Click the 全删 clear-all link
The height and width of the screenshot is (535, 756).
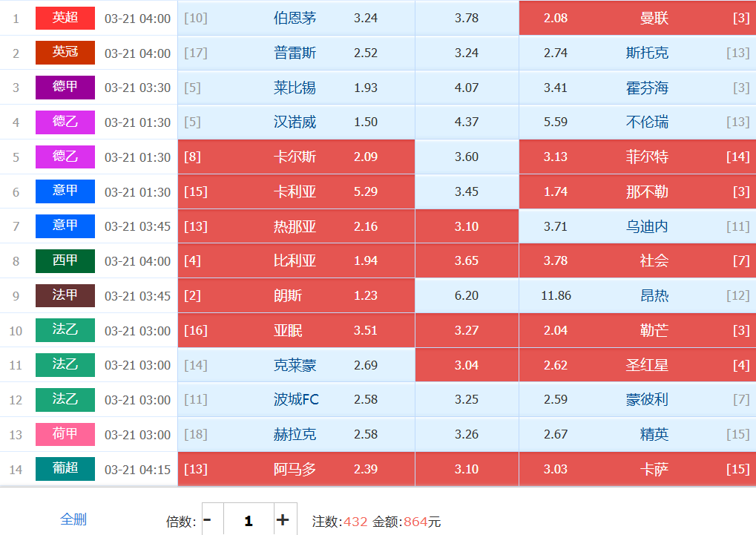[73, 519]
